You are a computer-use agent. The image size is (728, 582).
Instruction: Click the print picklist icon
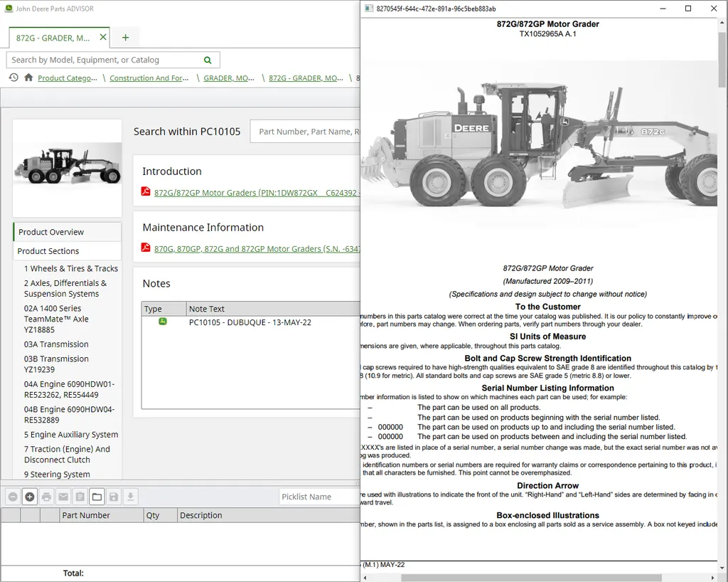(x=46, y=497)
